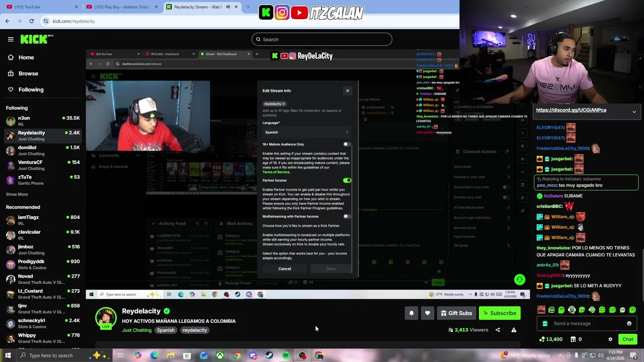Select the Spanish language tag
644x362 pixels.
(x=166, y=330)
